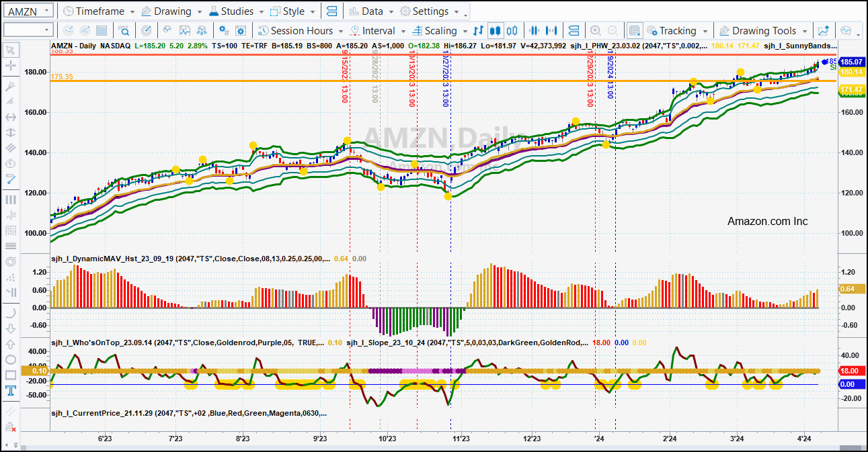
Task: Expand the Style dropdown arrow
Action: (311, 12)
